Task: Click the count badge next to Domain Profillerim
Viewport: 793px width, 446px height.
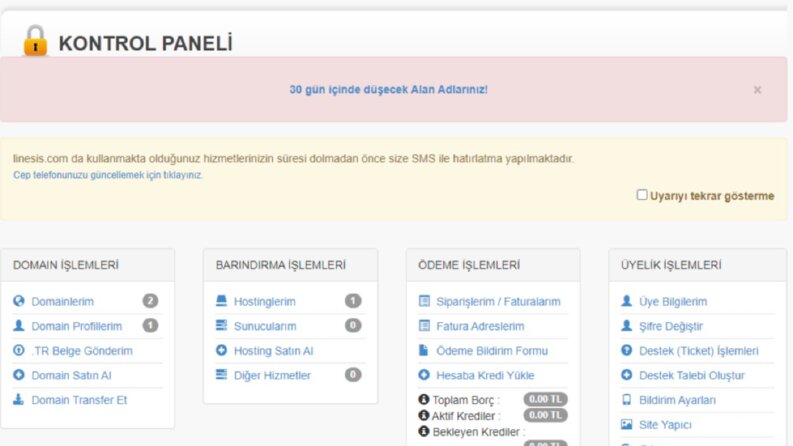Action: coord(150,325)
